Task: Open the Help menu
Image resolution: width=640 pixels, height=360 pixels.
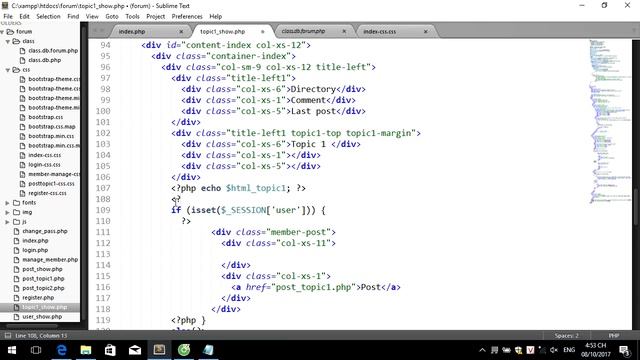Action: click(216, 16)
